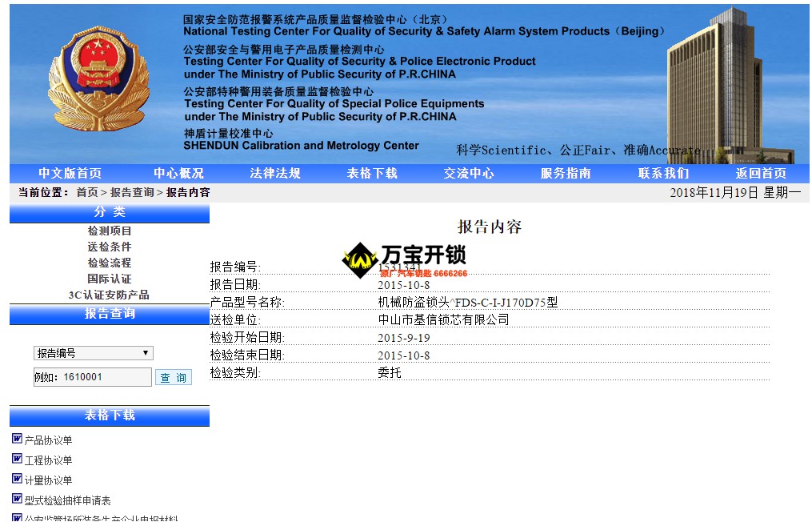Open 中文版首页 in the navigation bar

pos(70,174)
